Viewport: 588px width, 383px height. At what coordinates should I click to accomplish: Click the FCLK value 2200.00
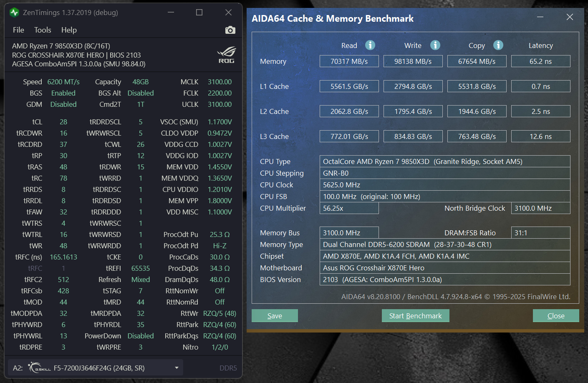(220, 93)
